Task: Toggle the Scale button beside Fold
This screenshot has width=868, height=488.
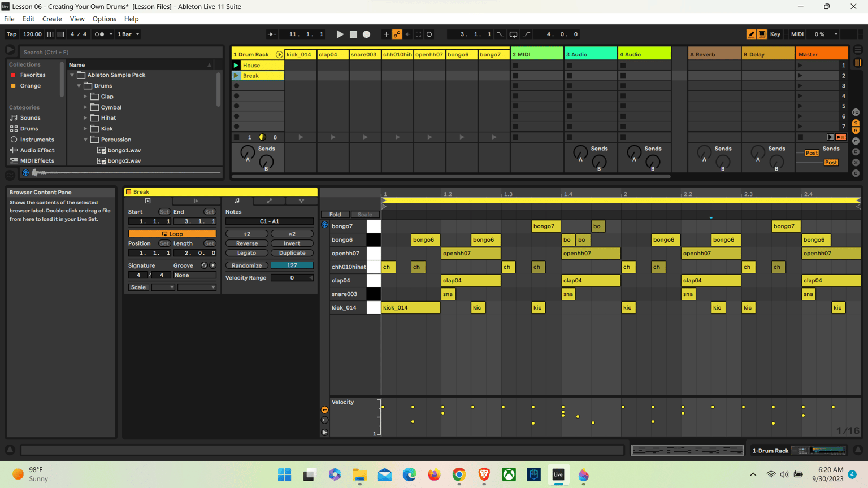Action: point(365,215)
